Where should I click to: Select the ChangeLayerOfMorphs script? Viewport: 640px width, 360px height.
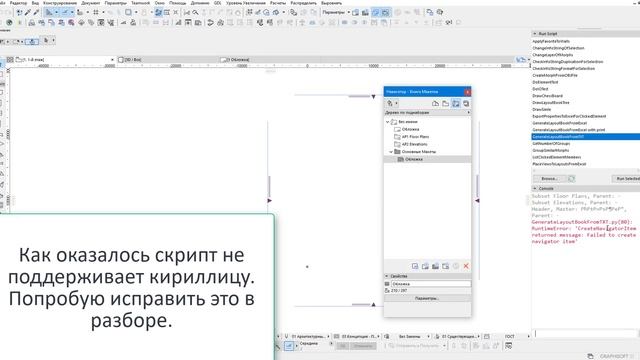[553, 55]
